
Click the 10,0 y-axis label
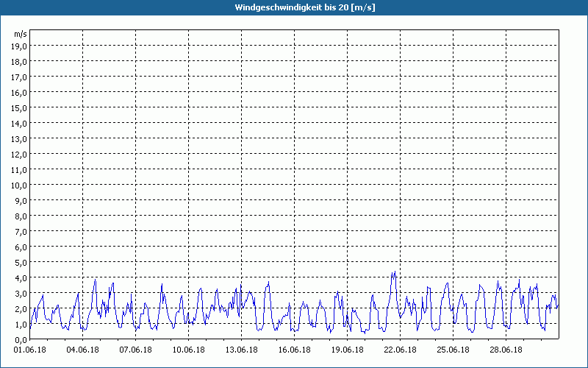21,185
